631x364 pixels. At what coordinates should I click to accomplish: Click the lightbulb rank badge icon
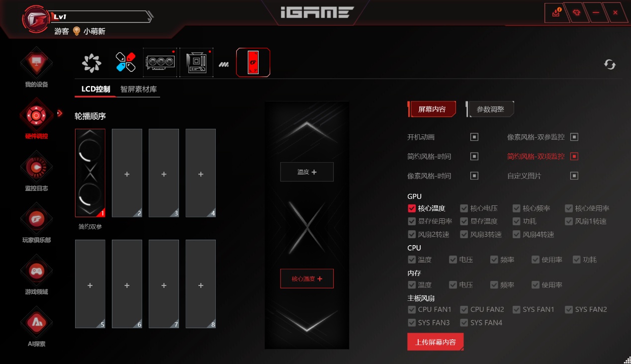click(x=76, y=31)
